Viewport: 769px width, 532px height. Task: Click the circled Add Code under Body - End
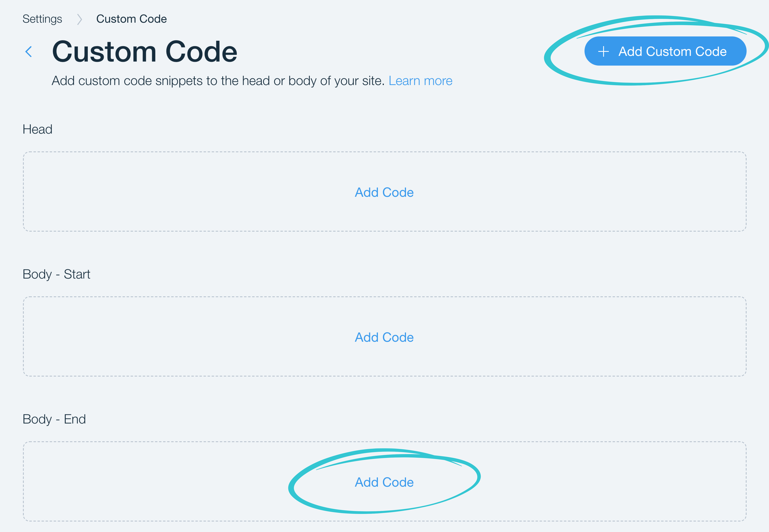tap(384, 482)
